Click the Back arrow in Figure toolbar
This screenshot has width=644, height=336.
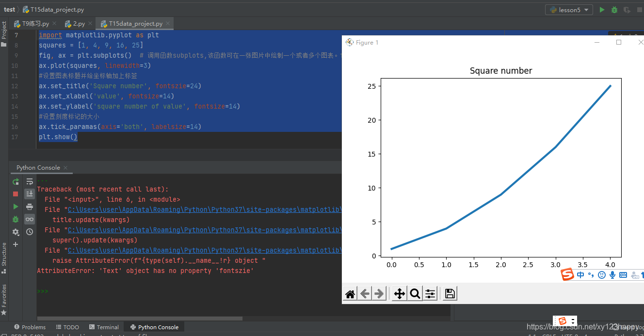pos(365,293)
